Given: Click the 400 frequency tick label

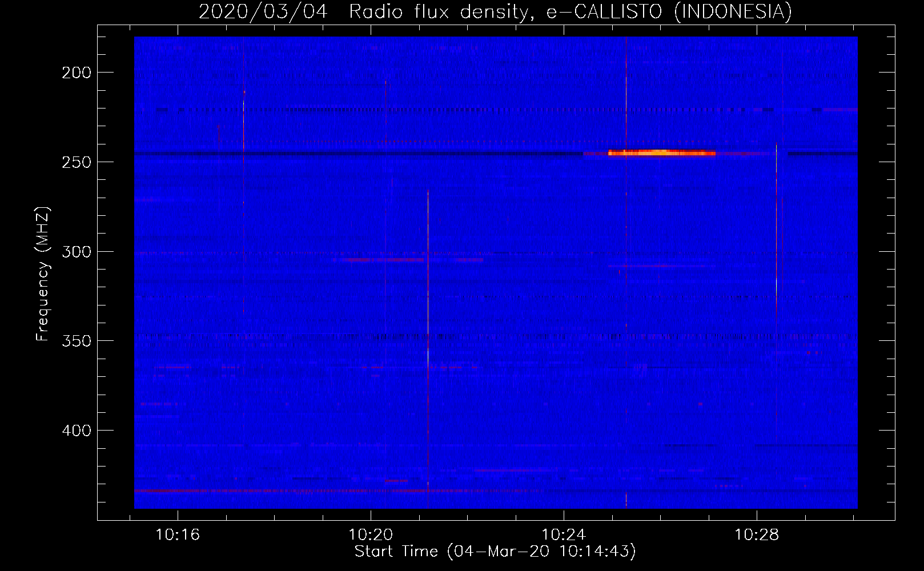Looking at the screenshot, I should point(77,430).
